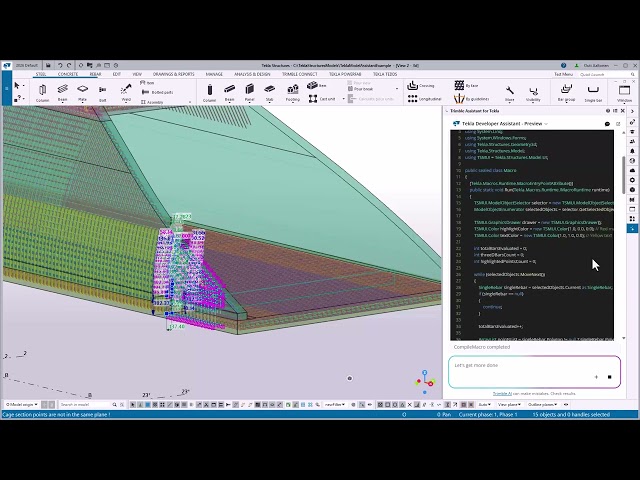The image size is (640, 480).
Task: Expand the Tekla Developer Assistant dropdown
Action: pos(546,124)
